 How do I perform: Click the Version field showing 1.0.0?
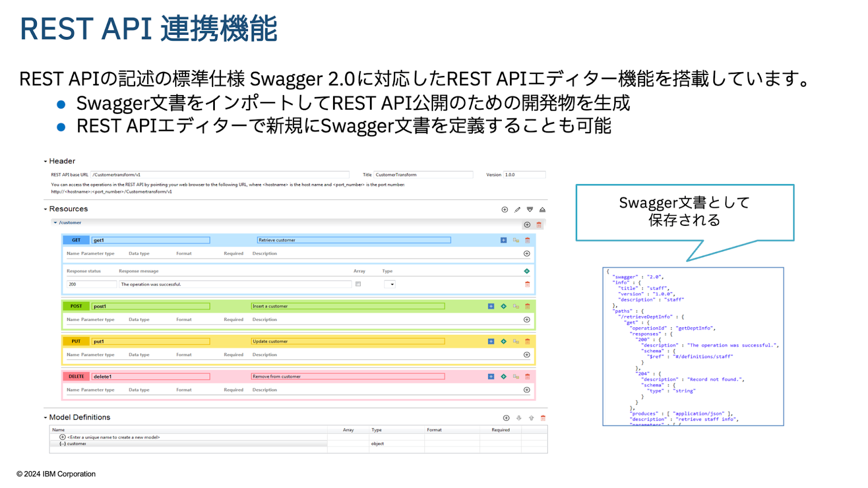pyautogui.click(x=524, y=175)
